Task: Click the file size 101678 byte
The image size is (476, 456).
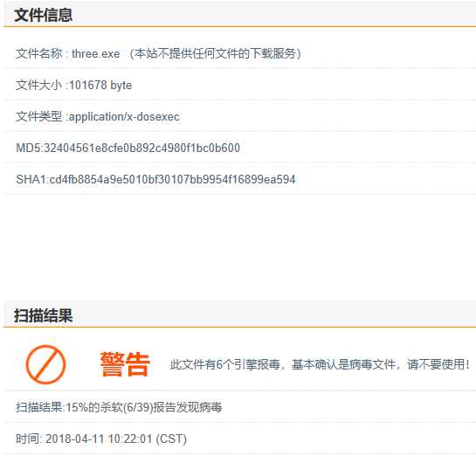Action: tap(100, 85)
